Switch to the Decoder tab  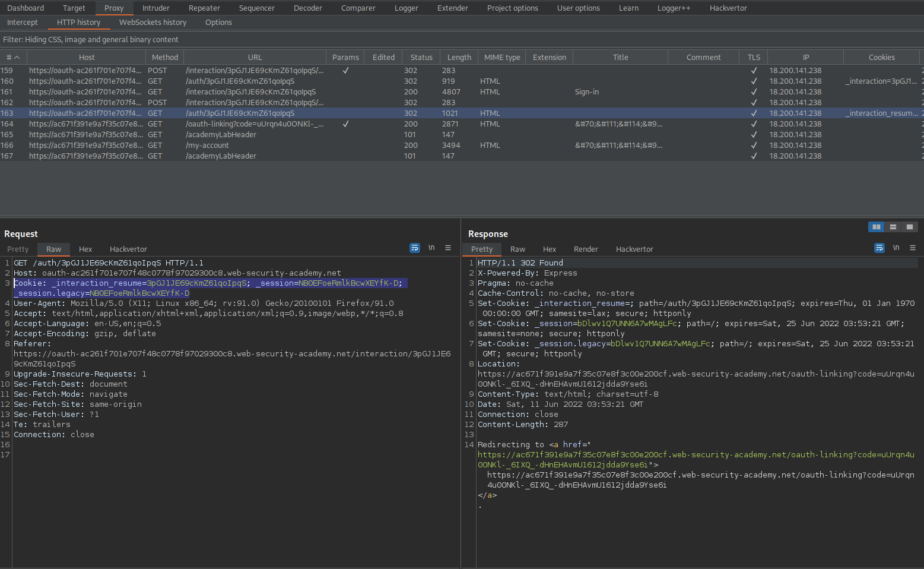coord(308,8)
